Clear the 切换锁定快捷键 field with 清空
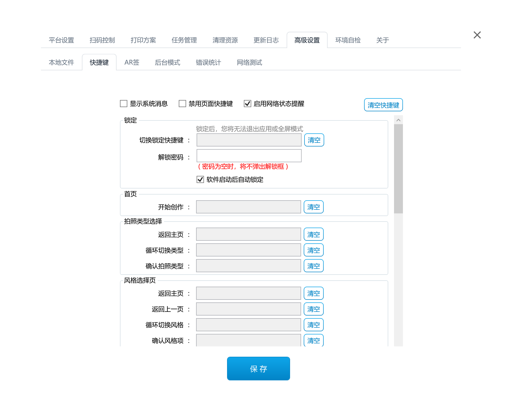Viewport: 525px width, 420px height. point(314,140)
